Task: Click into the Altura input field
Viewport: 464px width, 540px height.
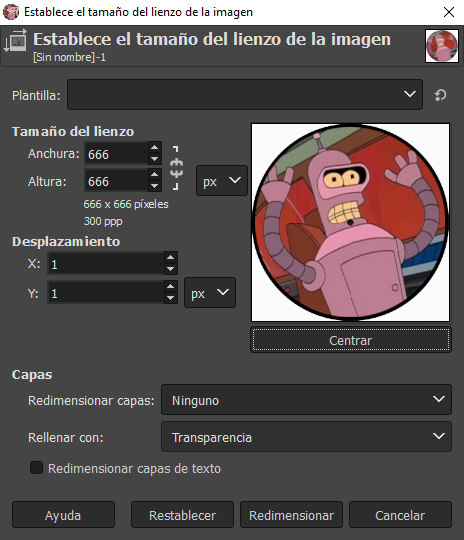Action: pos(117,181)
